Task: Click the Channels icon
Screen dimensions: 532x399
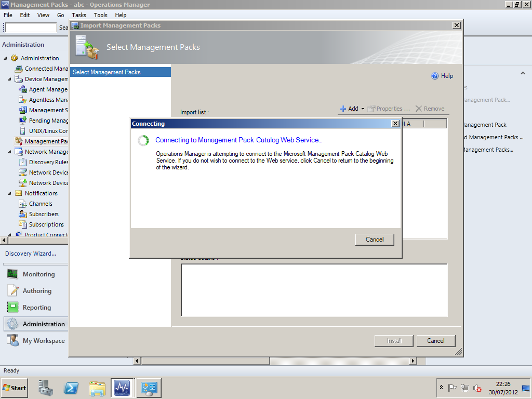Action: tap(23, 204)
